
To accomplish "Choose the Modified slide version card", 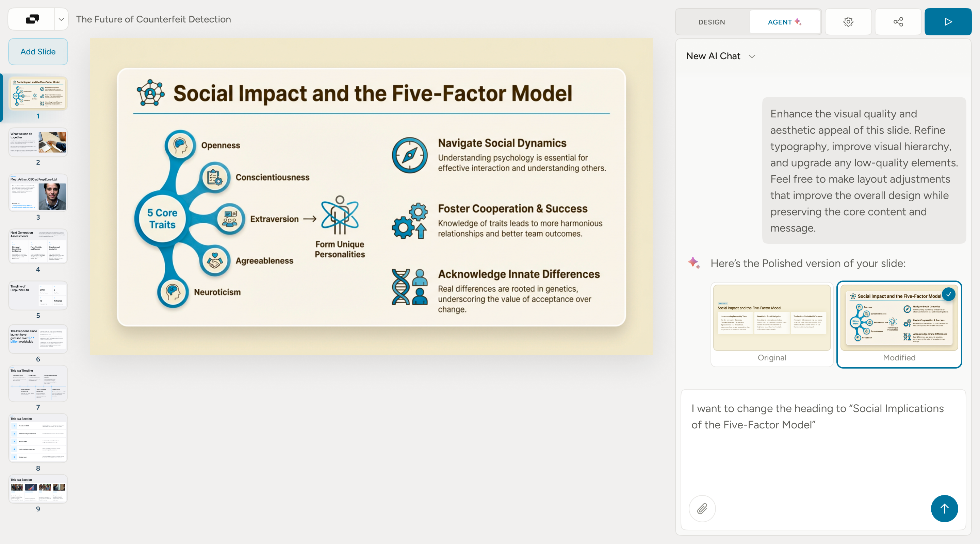I will point(899,324).
